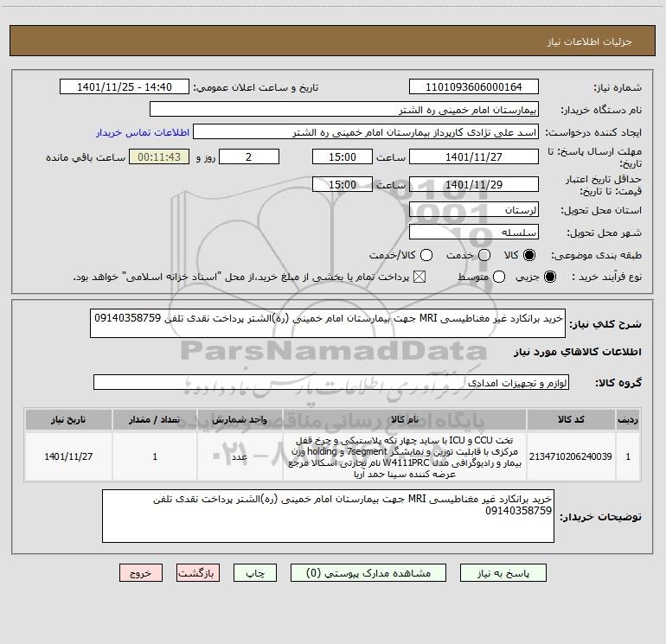Open the اطلاعات تماس خریدار link
This screenshot has width=666, height=644.
143,132
